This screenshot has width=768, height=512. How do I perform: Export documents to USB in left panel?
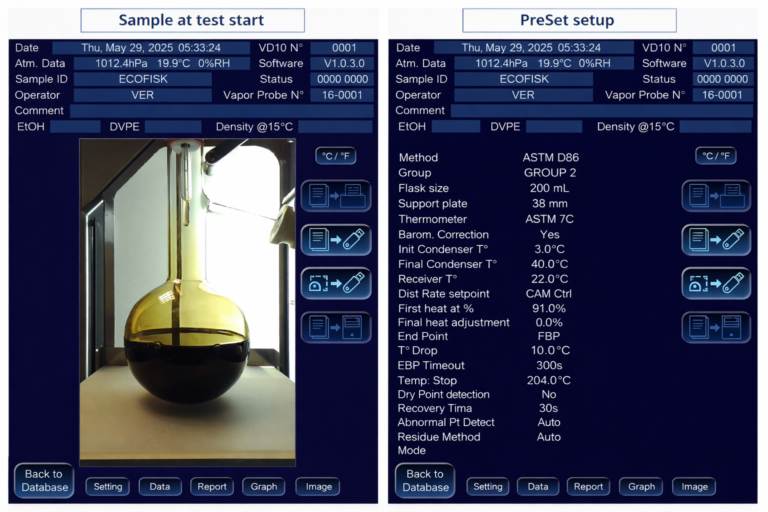(335, 239)
